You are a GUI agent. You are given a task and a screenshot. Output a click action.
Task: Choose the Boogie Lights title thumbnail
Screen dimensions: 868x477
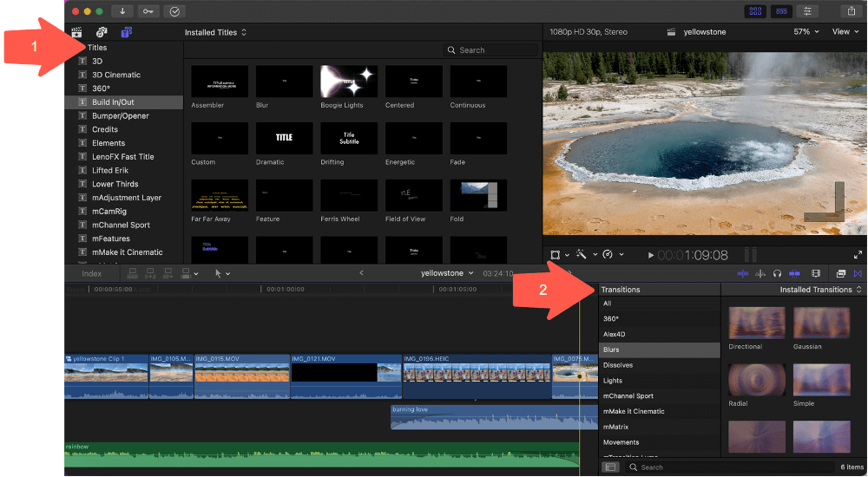click(x=349, y=82)
